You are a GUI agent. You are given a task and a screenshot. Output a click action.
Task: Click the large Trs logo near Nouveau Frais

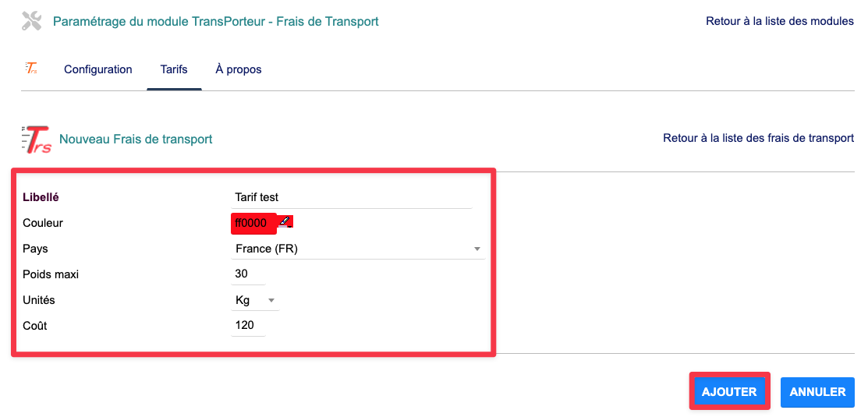point(37,140)
